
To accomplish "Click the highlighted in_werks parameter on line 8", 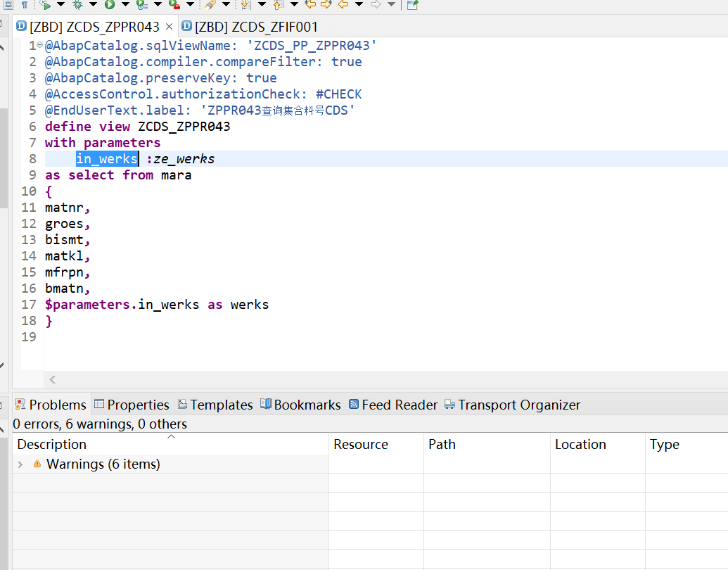I will point(107,159).
